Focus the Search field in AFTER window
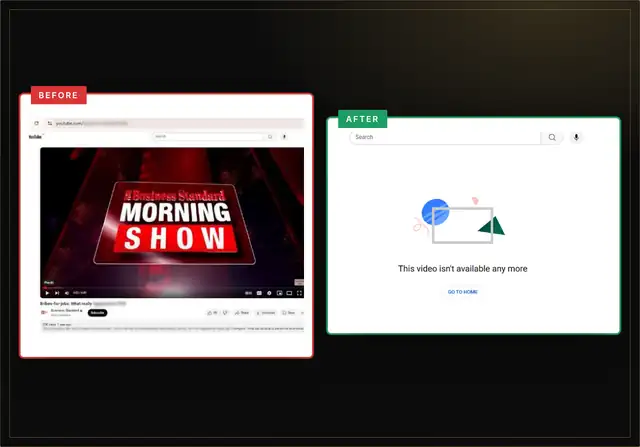 (x=445, y=137)
